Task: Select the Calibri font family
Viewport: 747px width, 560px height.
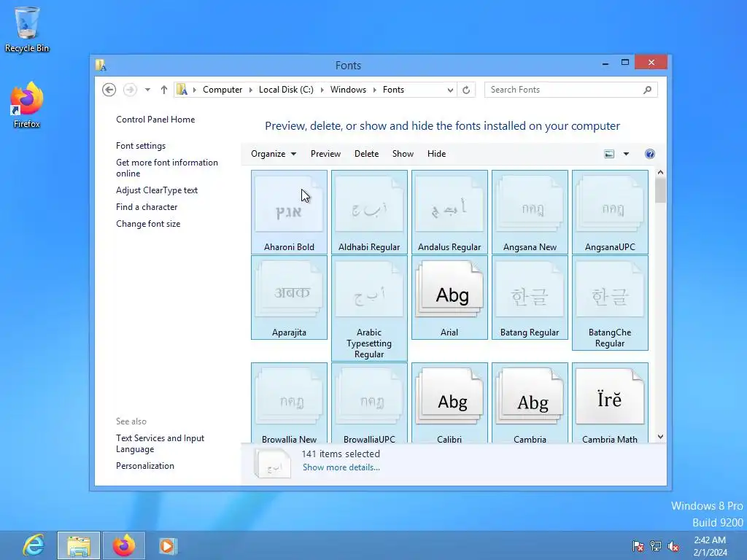Action: pyautogui.click(x=449, y=402)
